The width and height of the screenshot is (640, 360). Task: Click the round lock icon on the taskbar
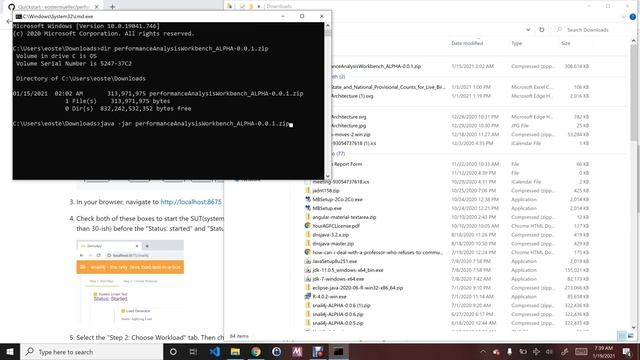tap(276, 351)
